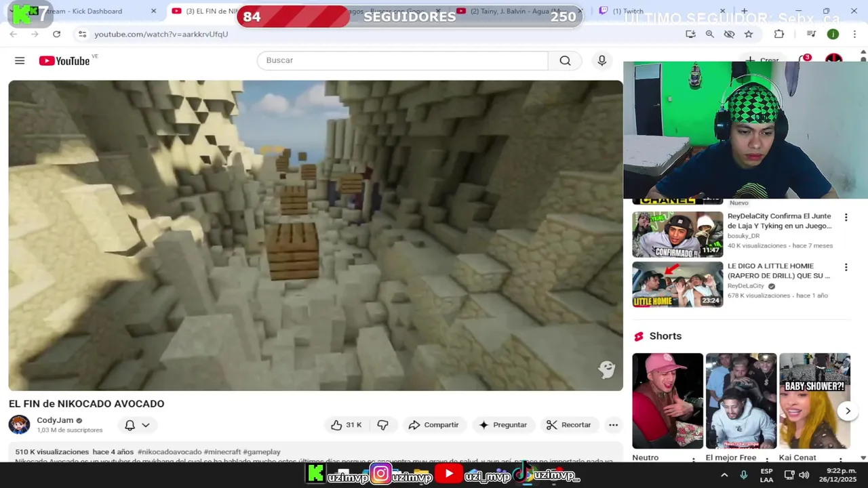Click the magnifier search button

(x=565, y=61)
